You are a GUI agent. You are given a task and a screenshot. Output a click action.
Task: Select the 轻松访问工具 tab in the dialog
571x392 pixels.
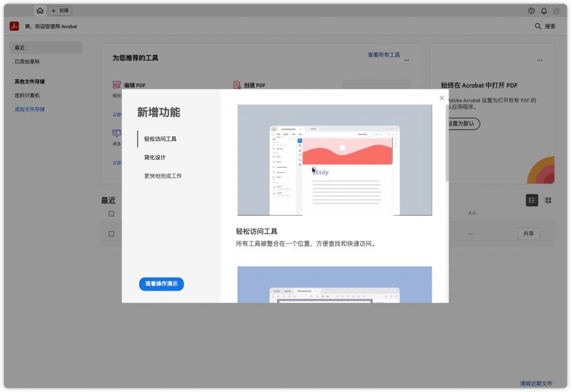(x=160, y=139)
